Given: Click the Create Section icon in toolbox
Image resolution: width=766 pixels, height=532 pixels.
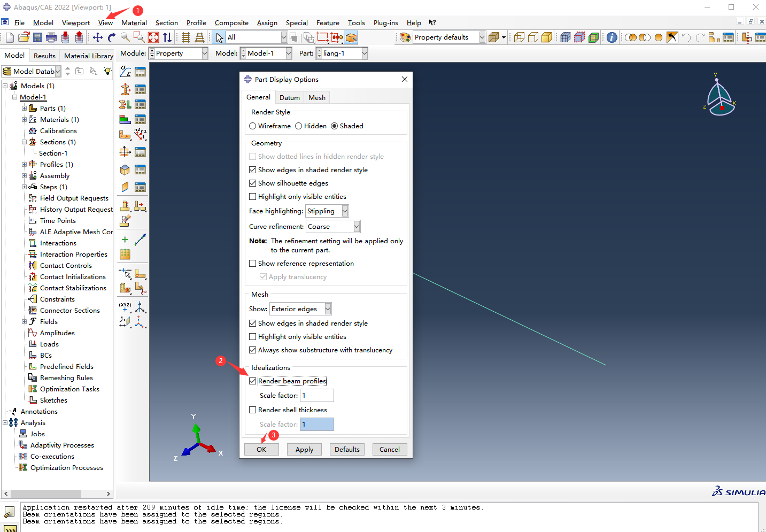Looking at the screenshot, I should tap(125, 89).
